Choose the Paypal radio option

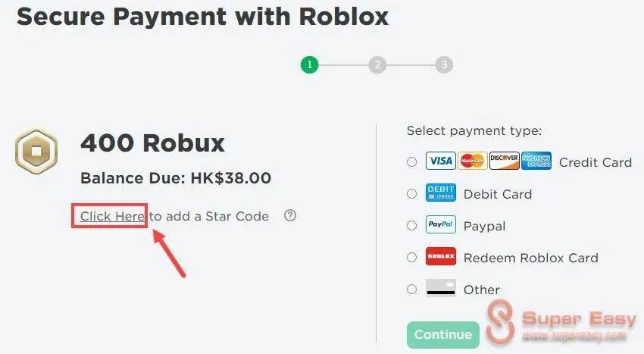pos(411,225)
